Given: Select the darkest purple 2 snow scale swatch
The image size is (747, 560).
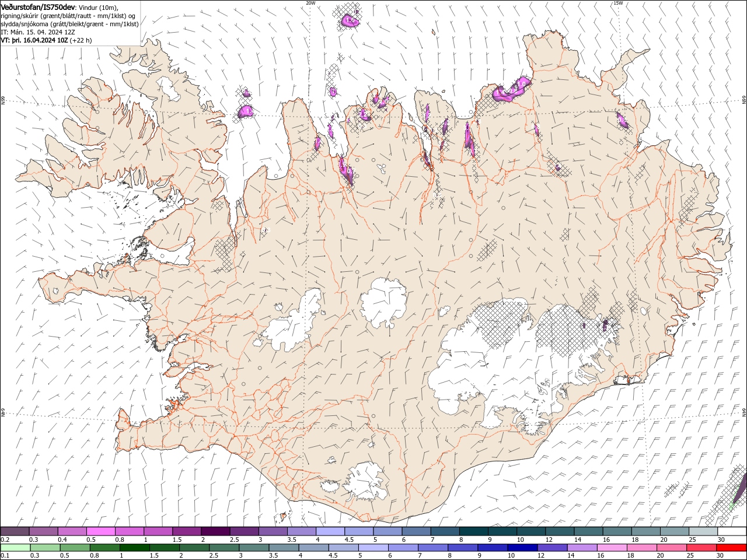Looking at the screenshot, I should click(215, 531).
